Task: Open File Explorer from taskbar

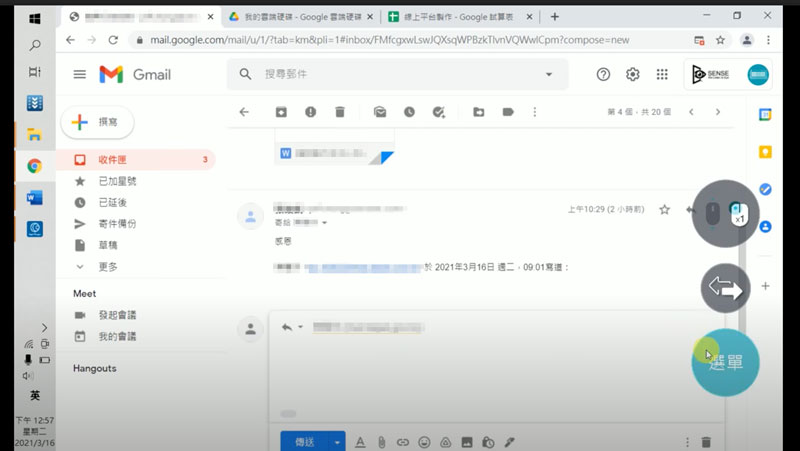Action: (35, 135)
